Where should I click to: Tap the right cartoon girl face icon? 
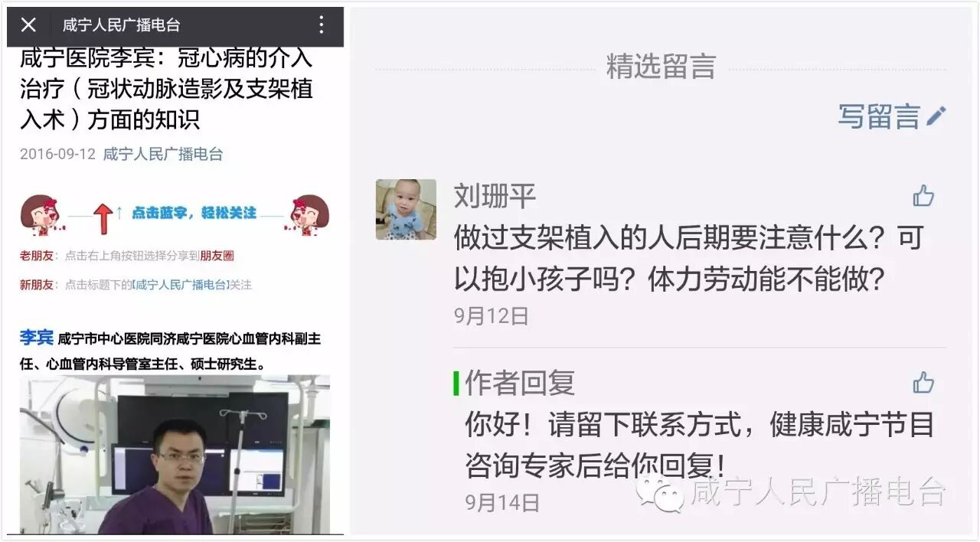pos(309,214)
